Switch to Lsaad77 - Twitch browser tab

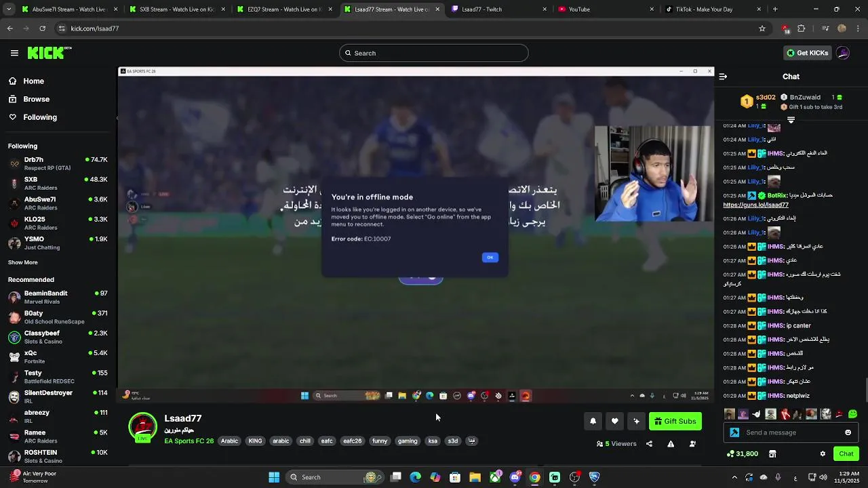(498, 9)
